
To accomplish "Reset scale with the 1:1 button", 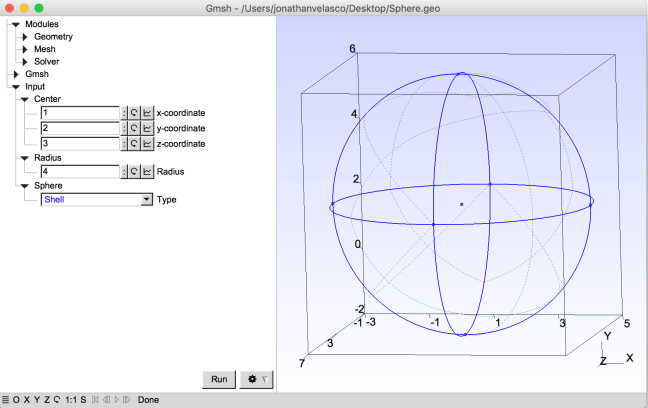I will [x=71, y=400].
